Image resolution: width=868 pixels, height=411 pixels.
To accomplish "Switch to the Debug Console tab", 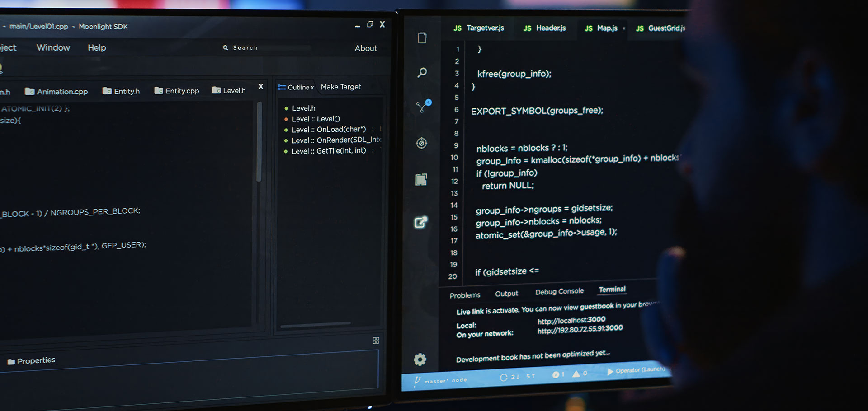I will (x=559, y=292).
